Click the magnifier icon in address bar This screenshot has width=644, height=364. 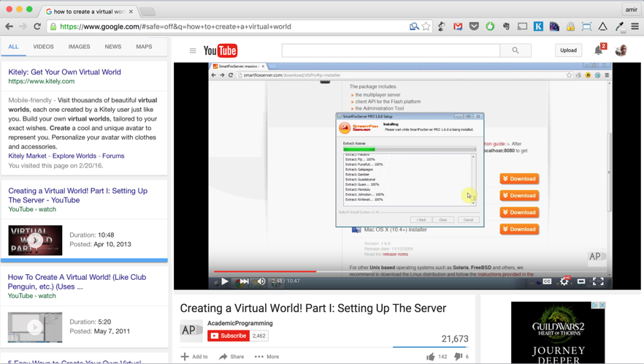click(x=414, y=26)
